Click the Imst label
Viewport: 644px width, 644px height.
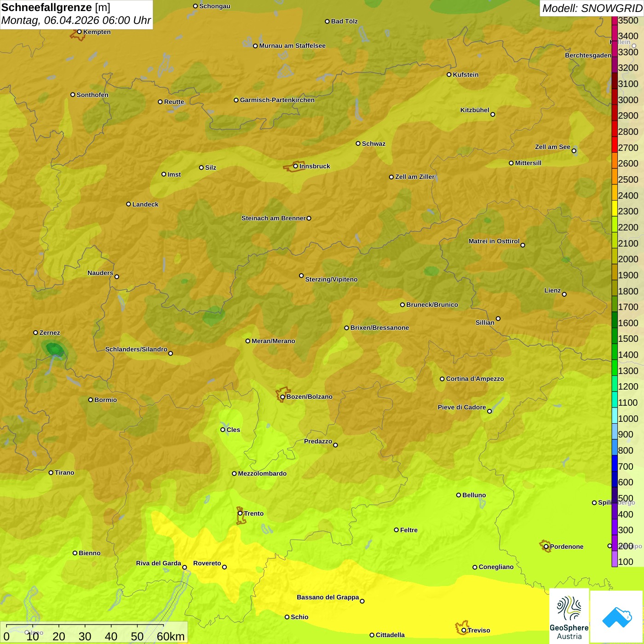click(174, 174)
